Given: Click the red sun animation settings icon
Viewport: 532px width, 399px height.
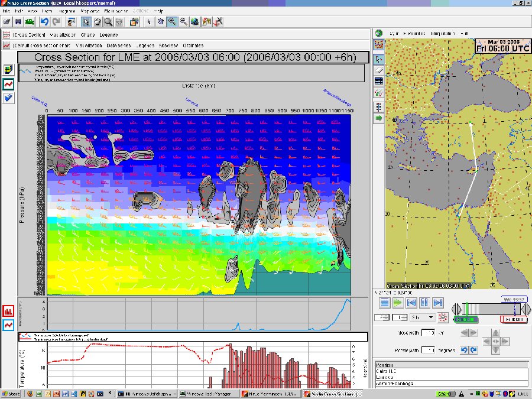Looking at the screenshot, I should (443, 317).
